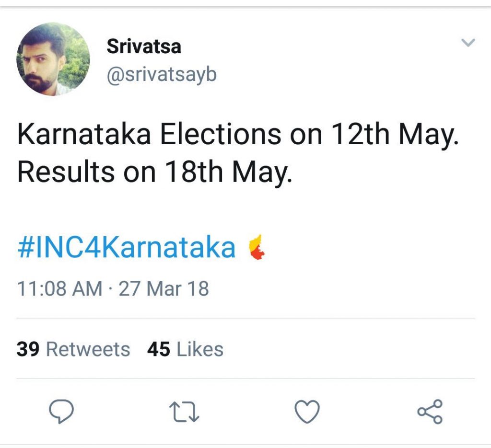
Task: Retweet Srivatsa's post with the retweet icon
Action: click(x=184, y=412)
